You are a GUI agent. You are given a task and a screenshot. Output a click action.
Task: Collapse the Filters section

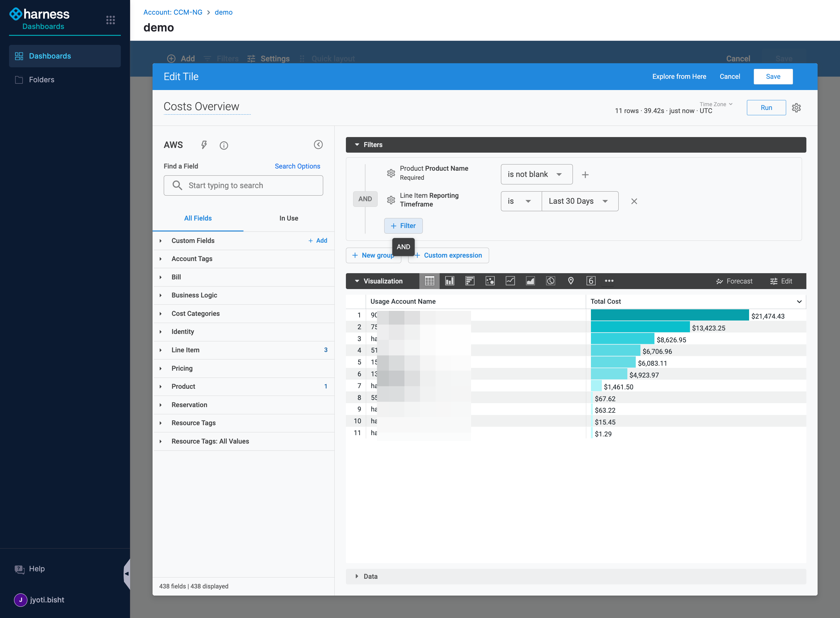pyautogui.click(x=576, y=145)
